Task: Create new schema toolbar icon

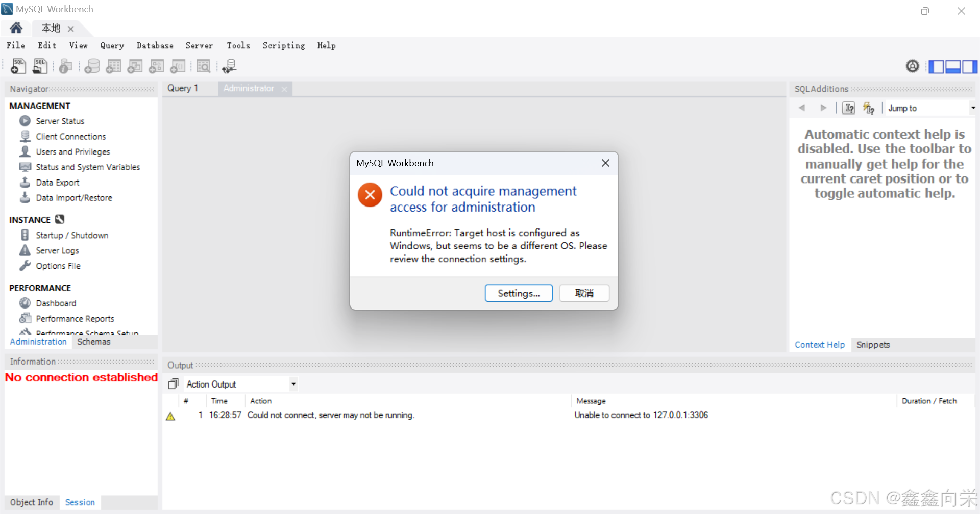Action: (x=92, y=66)
